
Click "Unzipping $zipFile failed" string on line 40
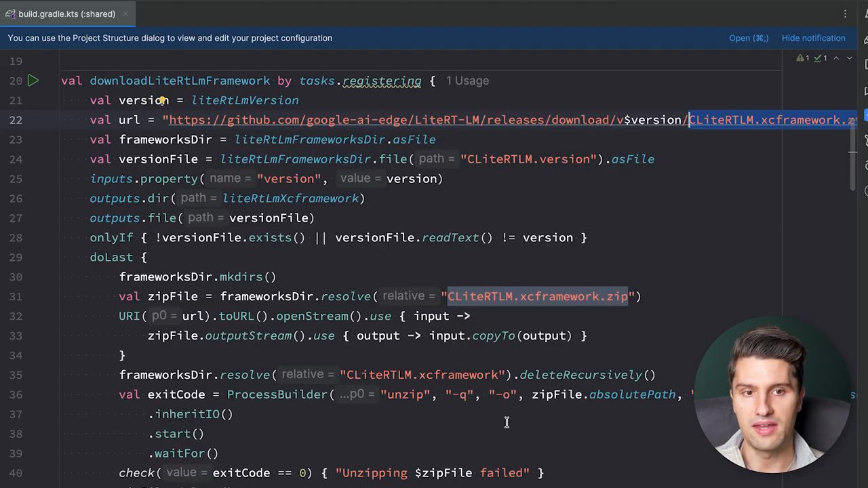click(x=433, y=474)
